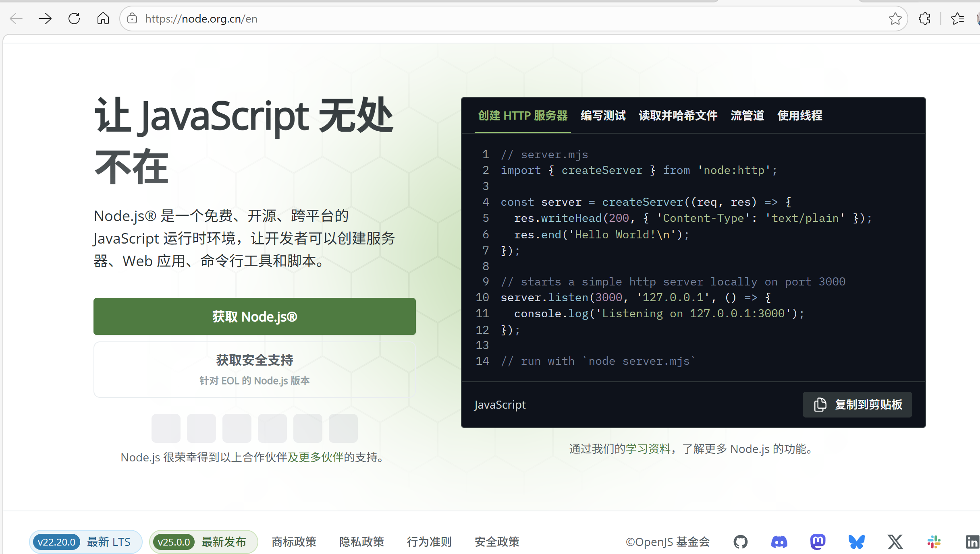Open the 隐私政策 footer link

point(362,542)
